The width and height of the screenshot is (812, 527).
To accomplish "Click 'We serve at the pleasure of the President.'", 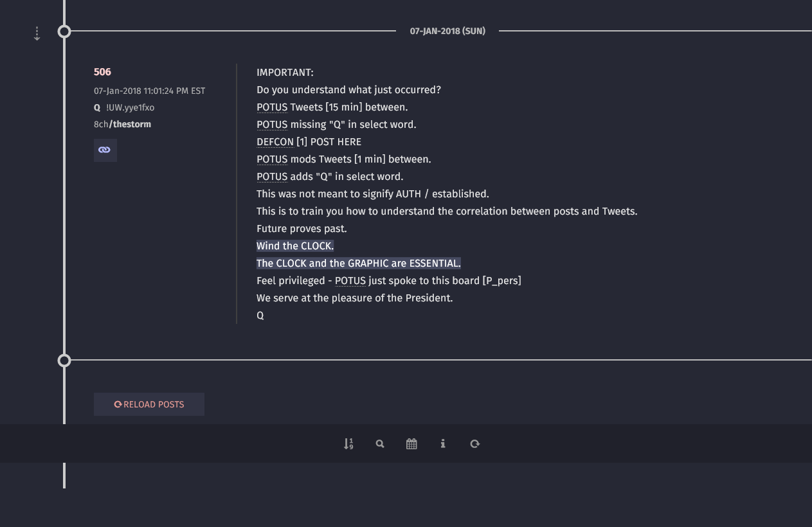I will coord(355,298).
